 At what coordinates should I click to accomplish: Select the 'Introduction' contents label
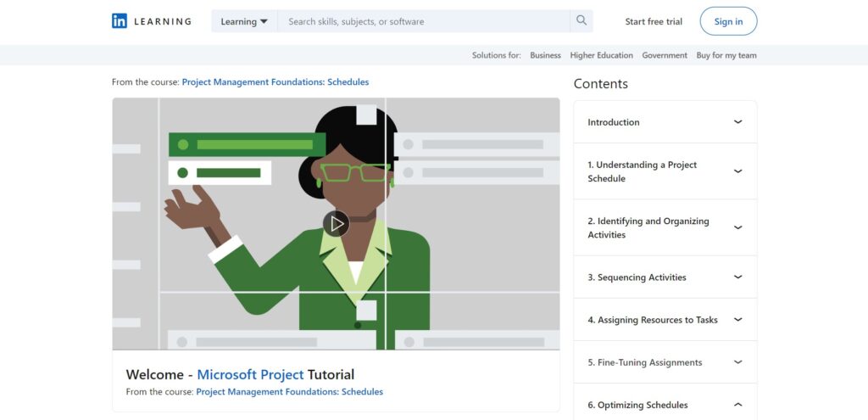pos(614,122)
